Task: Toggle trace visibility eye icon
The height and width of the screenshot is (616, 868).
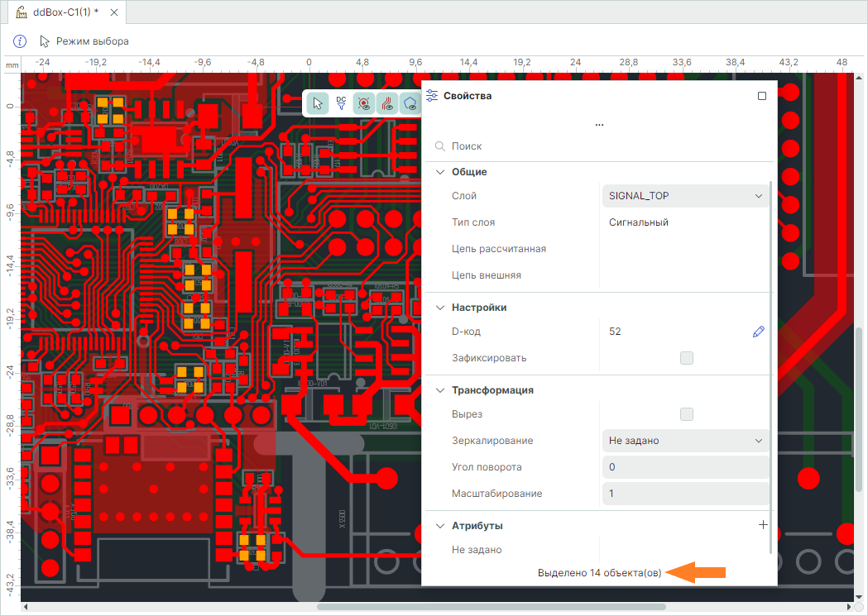Action: coord(386,103)
